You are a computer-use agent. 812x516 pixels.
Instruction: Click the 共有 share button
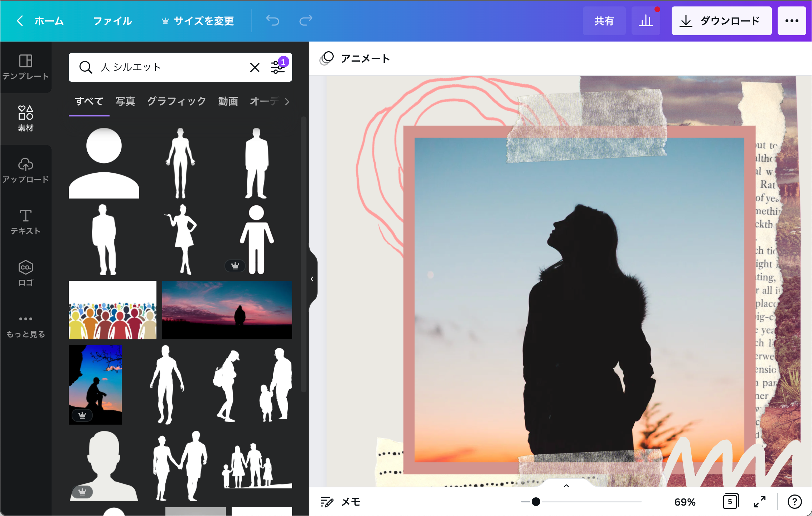tap(604, 21)
